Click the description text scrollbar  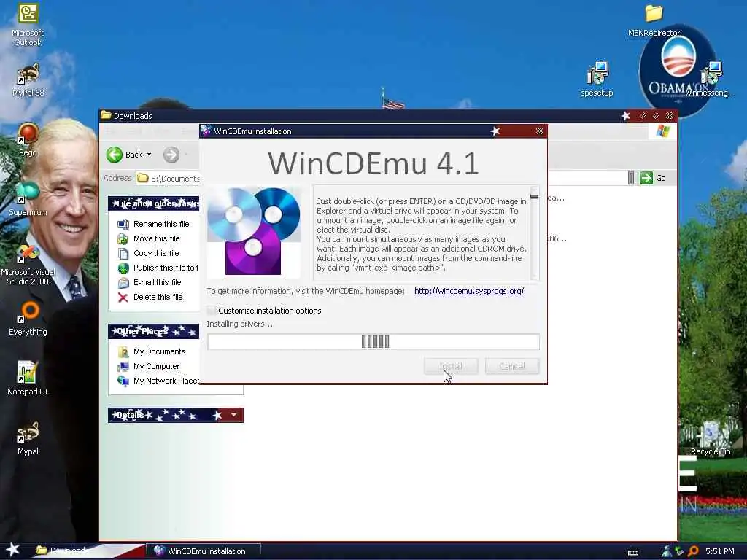click(534, 233)
